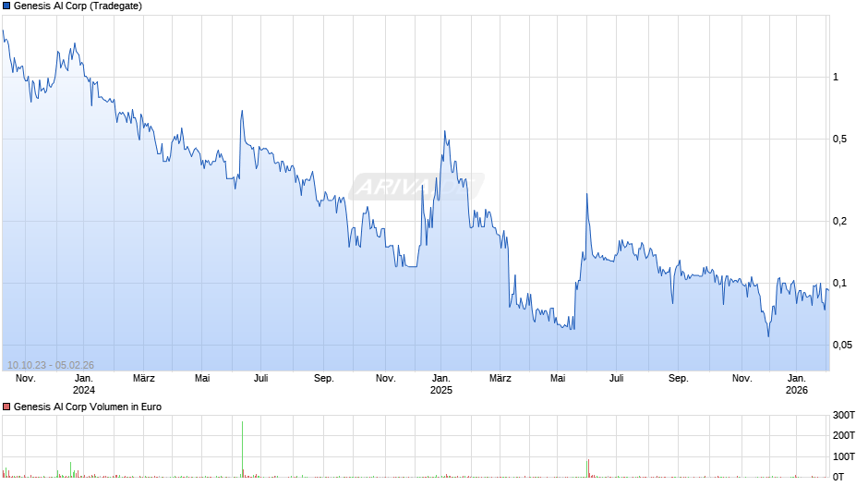Click the 'Jan. 2024' axis label

click(x=84, y=384)
